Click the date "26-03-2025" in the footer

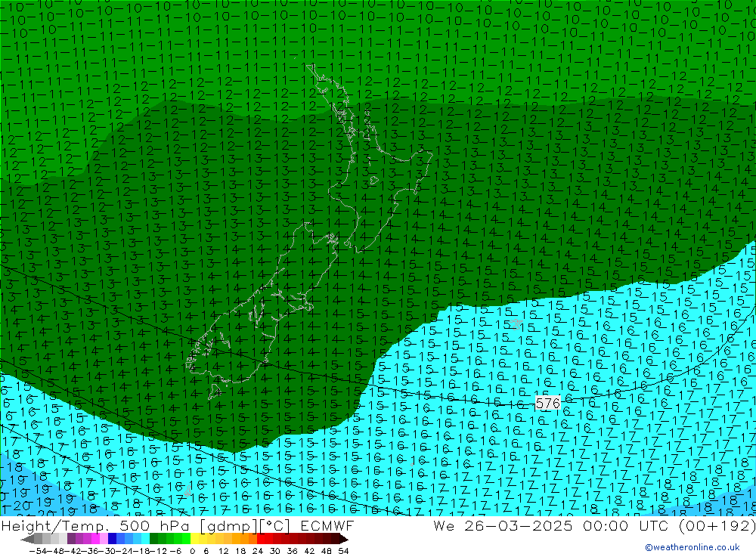click(519, 525)
